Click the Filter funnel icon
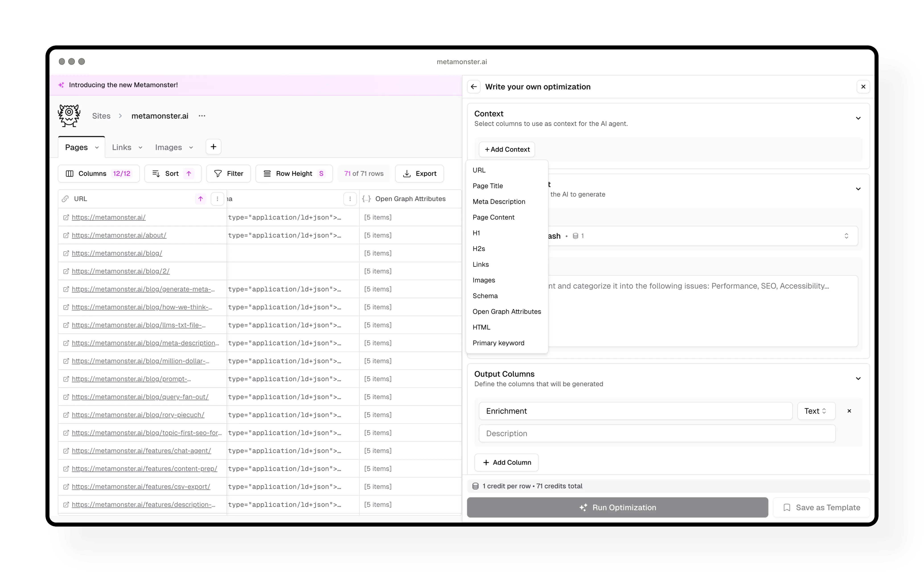Screen dimensions: 924x572 218,173
